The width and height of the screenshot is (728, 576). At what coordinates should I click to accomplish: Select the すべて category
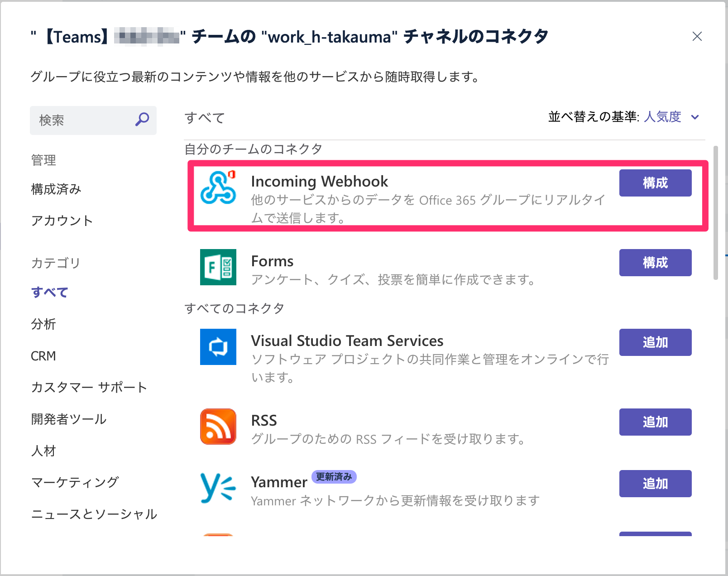(49, 293)
